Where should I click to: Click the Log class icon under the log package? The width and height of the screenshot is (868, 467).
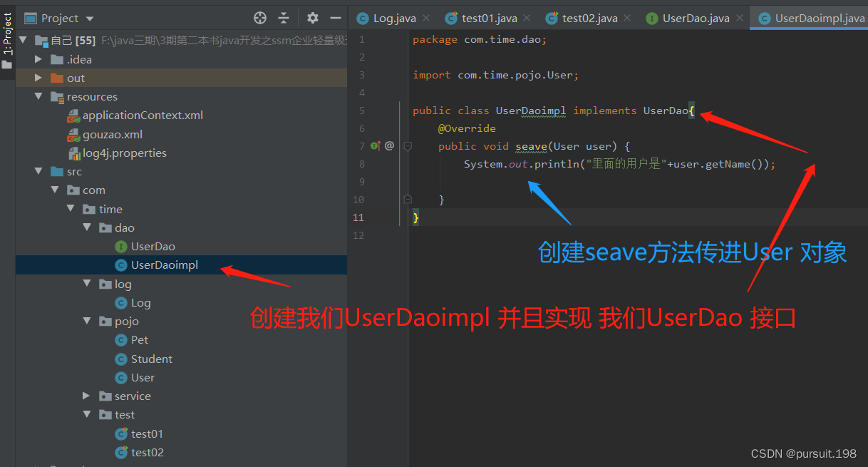[120, 302]
